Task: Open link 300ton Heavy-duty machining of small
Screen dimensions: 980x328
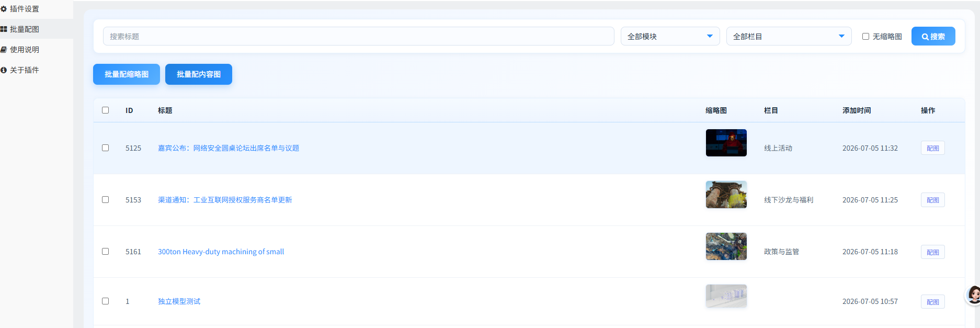Action: 221,252
